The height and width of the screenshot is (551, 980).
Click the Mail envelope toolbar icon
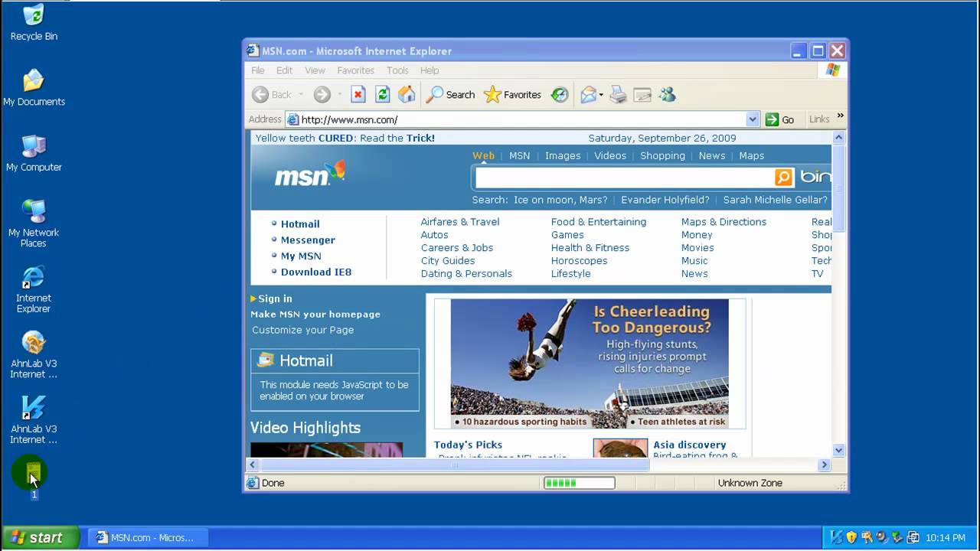pyautogui.click(x=588, y=95)
